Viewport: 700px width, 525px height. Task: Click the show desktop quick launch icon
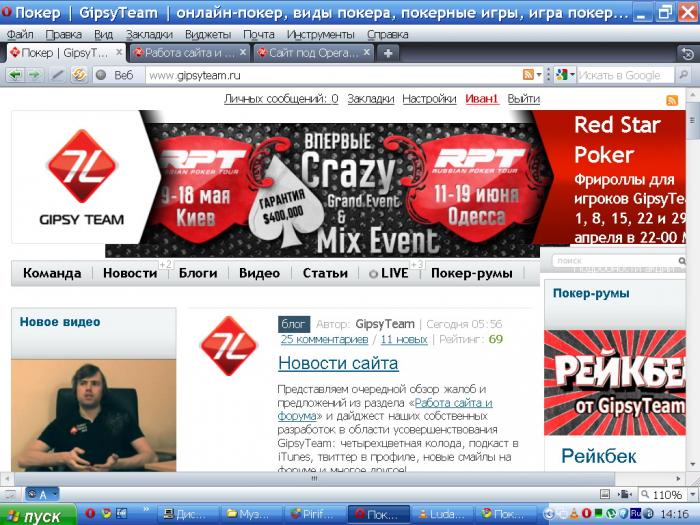coord(122,514)
